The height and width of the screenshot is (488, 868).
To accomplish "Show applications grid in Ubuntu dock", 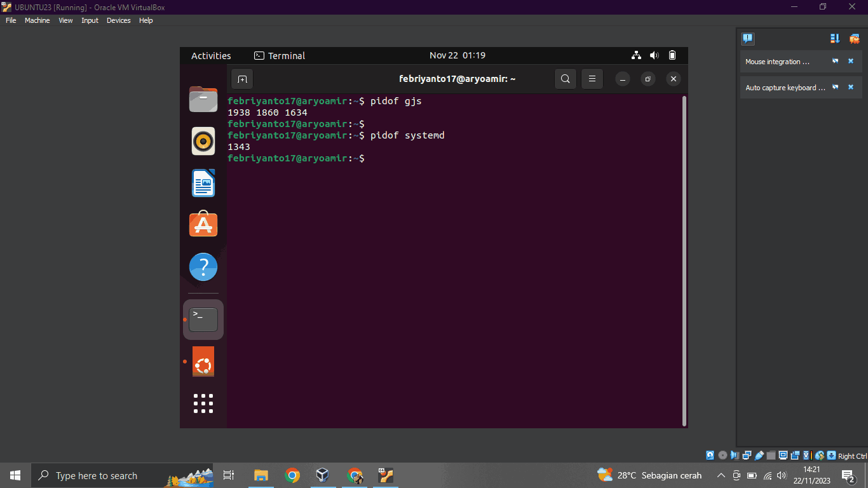I will 203,403.
